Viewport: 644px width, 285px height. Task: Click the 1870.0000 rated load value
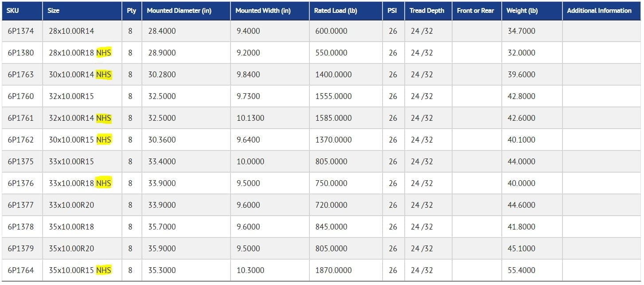tap(333, 270)
